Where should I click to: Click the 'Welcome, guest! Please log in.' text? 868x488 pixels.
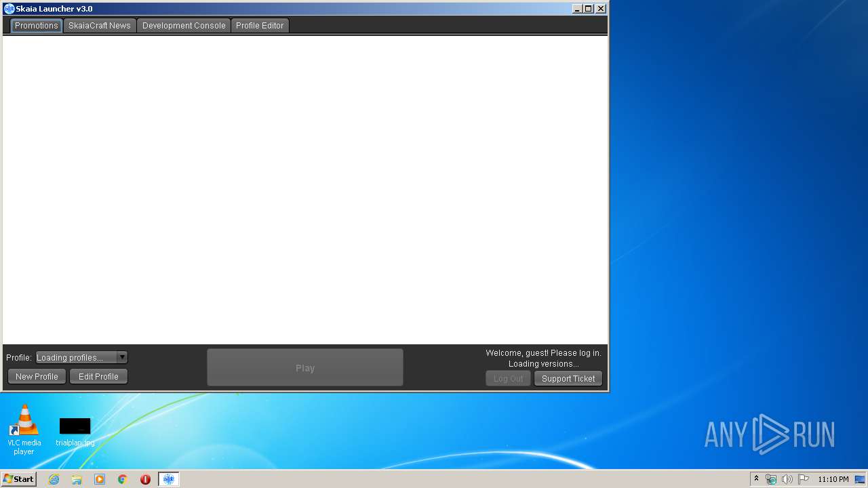[543, 353]
